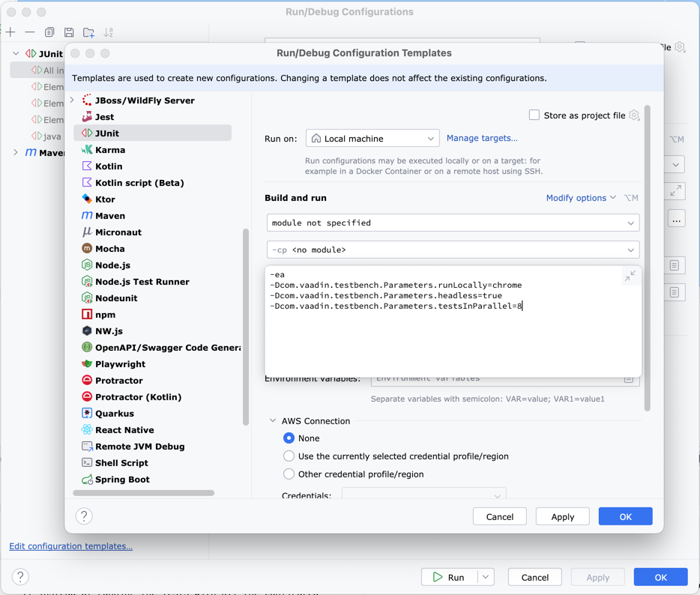Click the Remove Configuration minus icon
This screenshot has height=595, width=700.
(x=30, y=32)
